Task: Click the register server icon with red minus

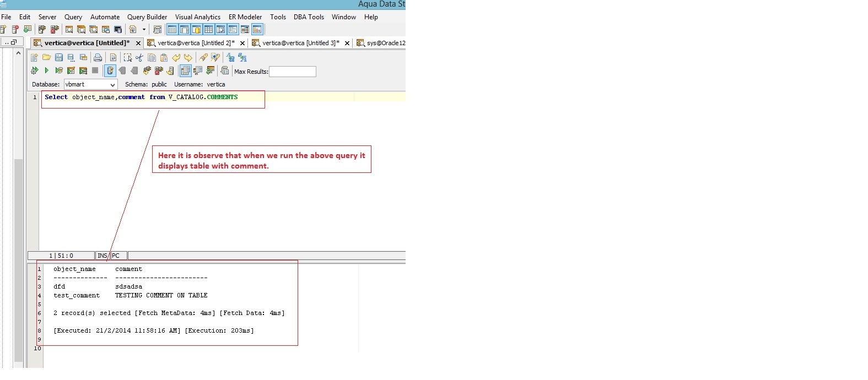Action: click(x=15, y=29)
